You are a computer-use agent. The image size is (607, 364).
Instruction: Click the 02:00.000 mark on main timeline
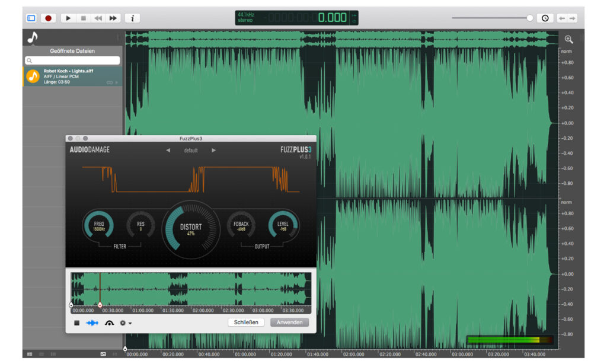[x=353, y=354]
